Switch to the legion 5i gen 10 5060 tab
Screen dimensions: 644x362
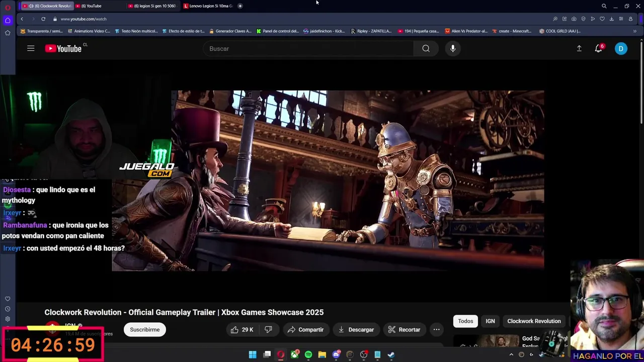click(152, 6)
